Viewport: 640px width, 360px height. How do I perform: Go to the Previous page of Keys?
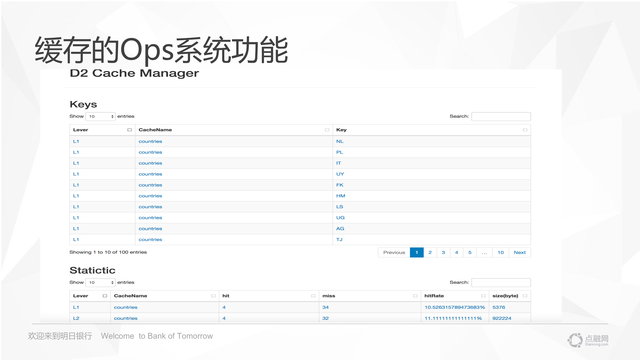point(394,253)
